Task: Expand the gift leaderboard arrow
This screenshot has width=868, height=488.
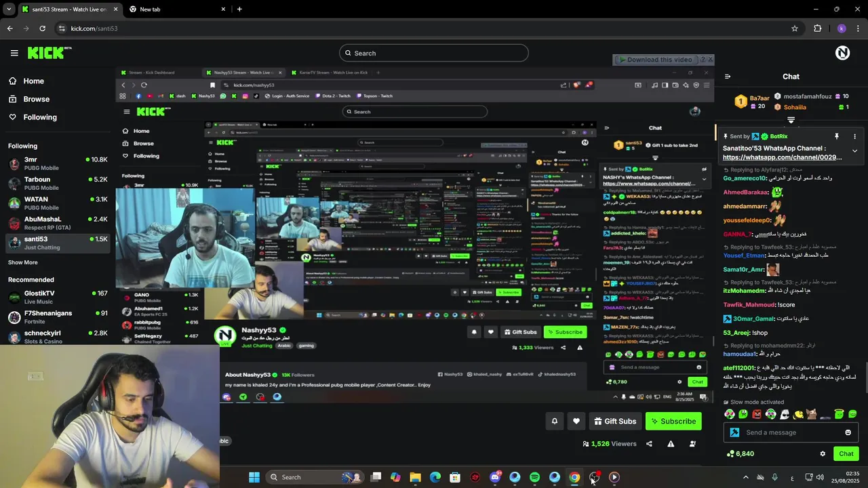Action: click(791, 120)
